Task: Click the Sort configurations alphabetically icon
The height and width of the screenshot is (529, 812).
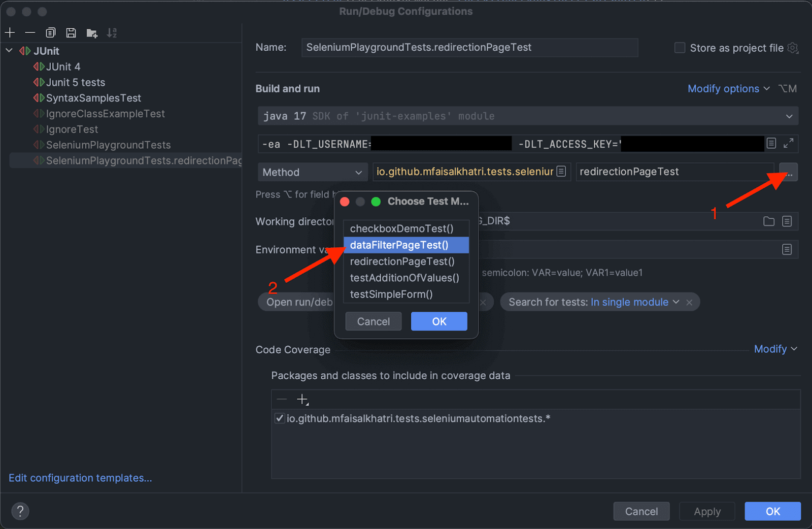Action: (x=112, y=33)
